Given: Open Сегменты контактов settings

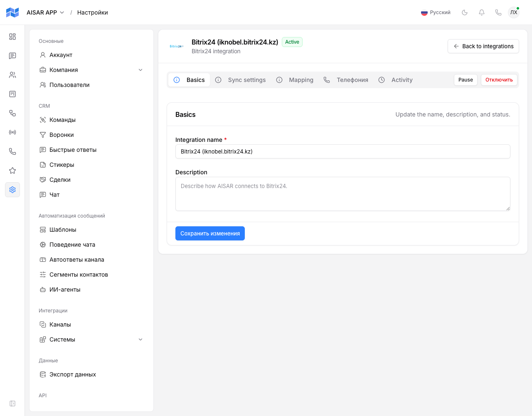Looking at the screenshot, I should click(x=91, y=275).
